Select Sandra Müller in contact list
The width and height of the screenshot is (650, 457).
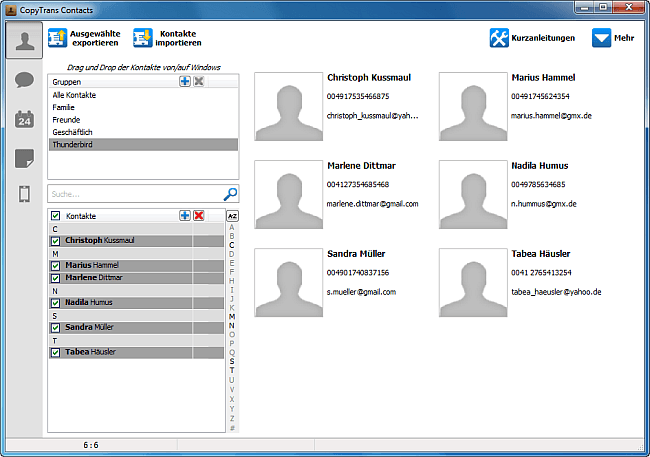pyautogui.click(x=136, y=327)
